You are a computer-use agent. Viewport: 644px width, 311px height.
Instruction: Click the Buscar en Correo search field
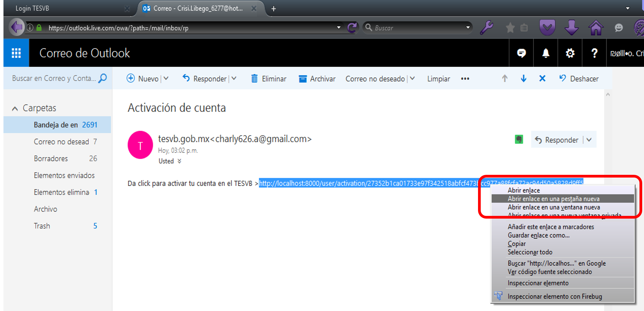point(54,78)
